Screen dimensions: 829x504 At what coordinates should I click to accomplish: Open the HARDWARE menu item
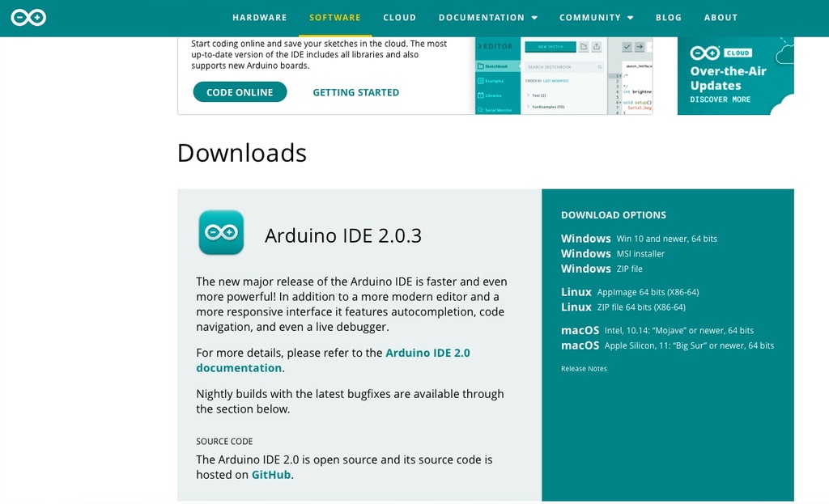point(260,18)
